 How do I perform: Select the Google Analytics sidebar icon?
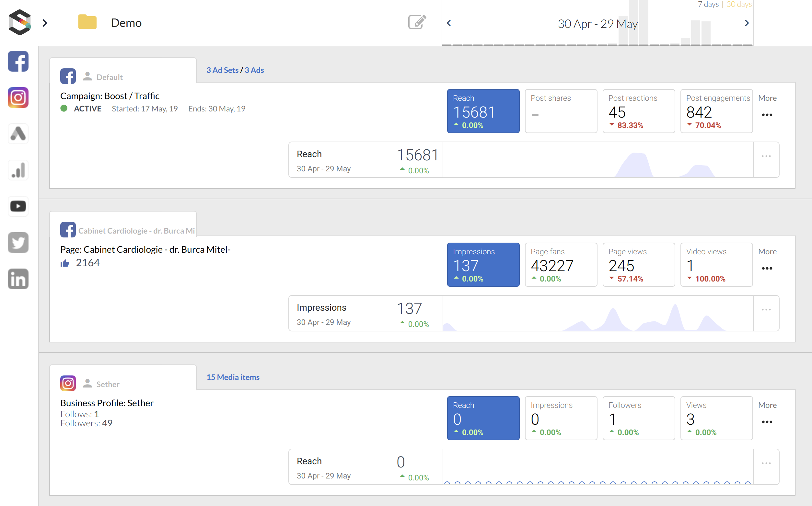tap(18, 170)
